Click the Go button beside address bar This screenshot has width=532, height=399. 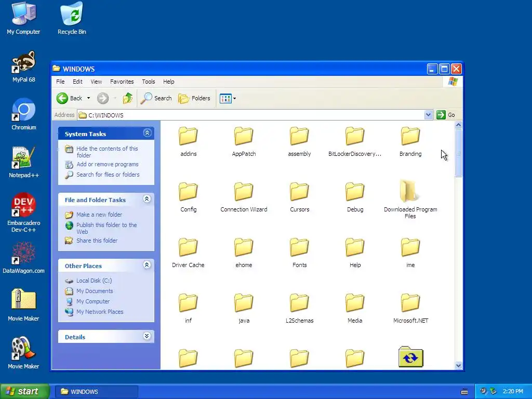(446, 115)
